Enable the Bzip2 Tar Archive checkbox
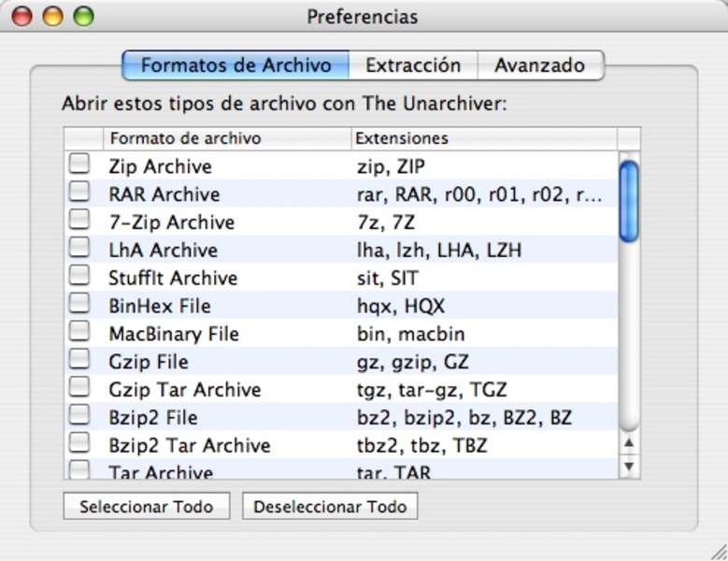Viewport: 728px width, 561px height. pos(80,443)
